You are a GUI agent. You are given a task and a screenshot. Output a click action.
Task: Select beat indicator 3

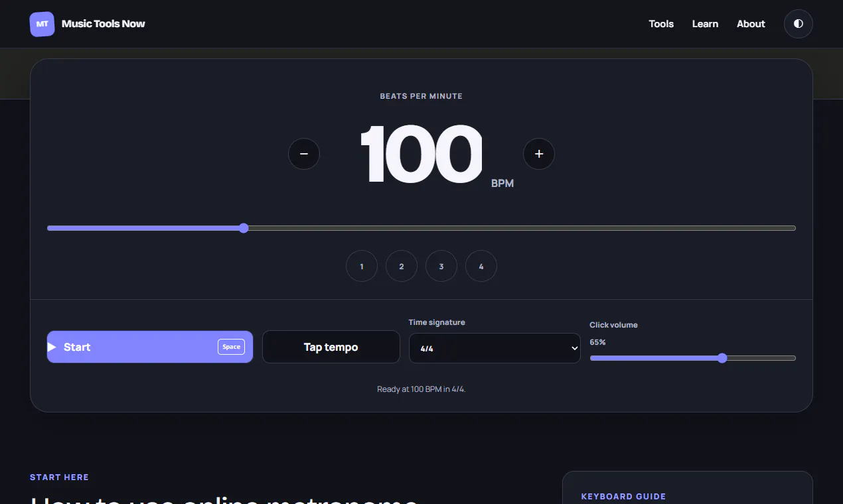441,266
